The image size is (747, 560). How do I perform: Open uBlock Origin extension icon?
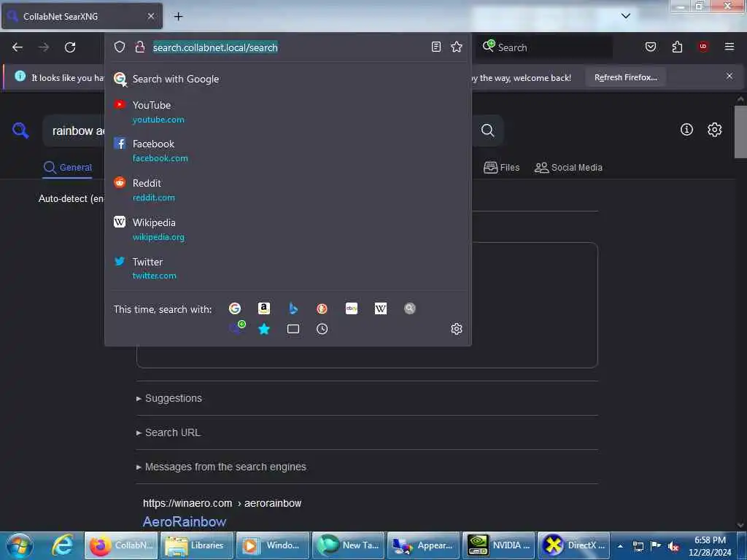coord(703,46)
